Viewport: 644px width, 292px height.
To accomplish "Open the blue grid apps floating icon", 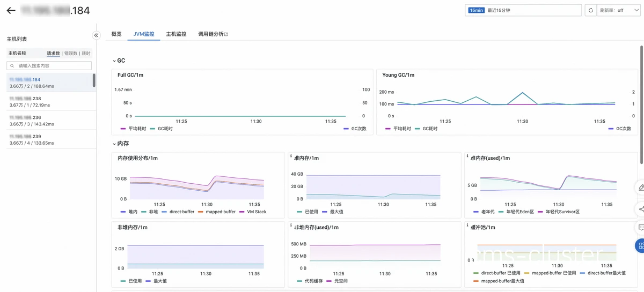I will point(640,246).
